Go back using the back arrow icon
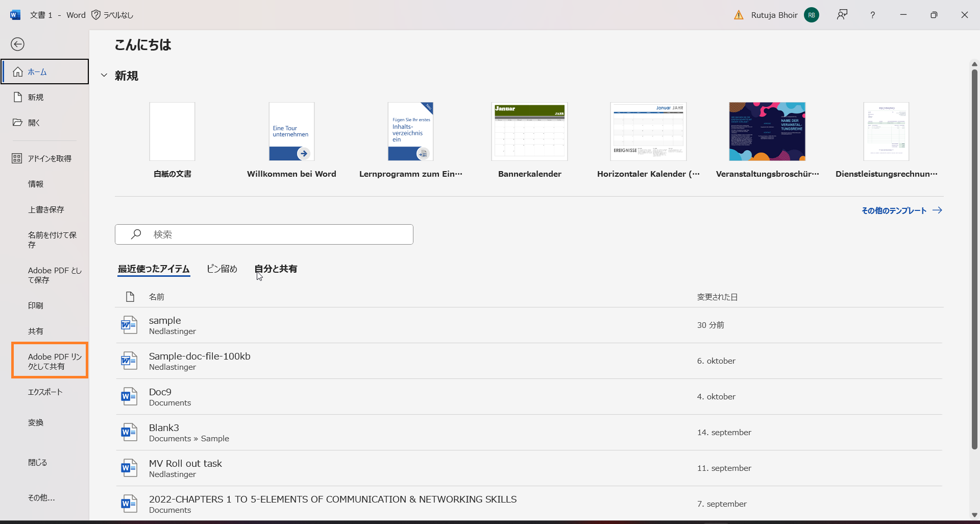 point(18,44)
